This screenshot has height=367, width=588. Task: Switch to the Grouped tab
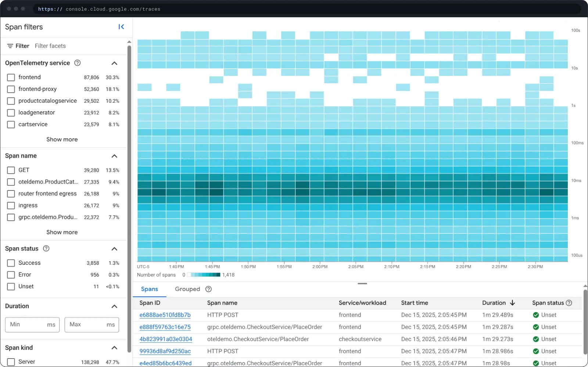[187, 289]
